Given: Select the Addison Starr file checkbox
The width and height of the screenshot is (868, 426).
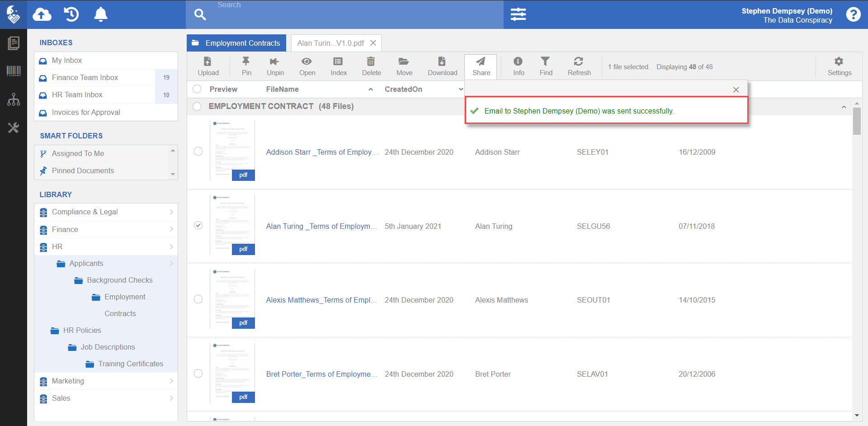Looking at the screenshot, I should click(198, 151).
